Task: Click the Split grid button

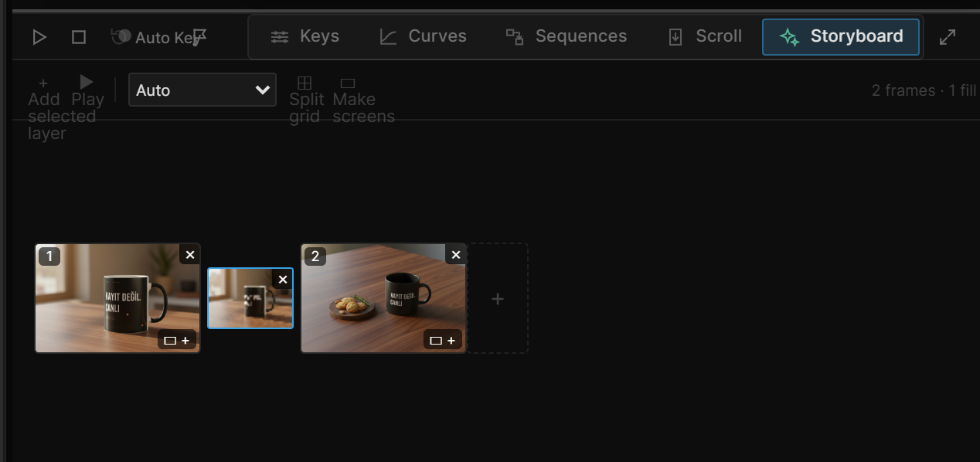Action: [x=306, y=100]
